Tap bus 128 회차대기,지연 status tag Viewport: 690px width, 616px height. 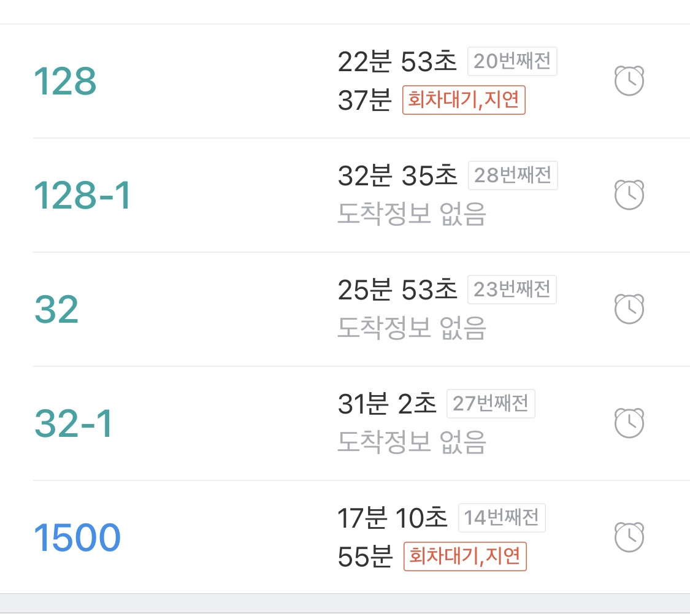click(x=464, y=100)
